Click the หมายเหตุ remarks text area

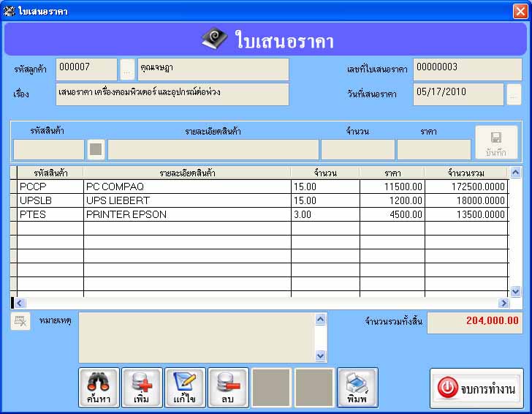click(x=197, y=338)
